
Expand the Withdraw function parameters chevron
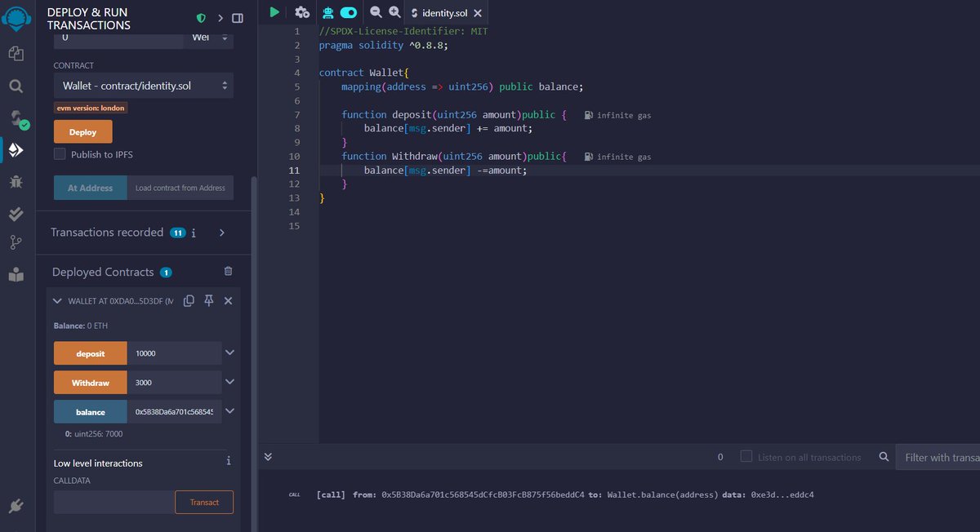click(x=230, y=382)
